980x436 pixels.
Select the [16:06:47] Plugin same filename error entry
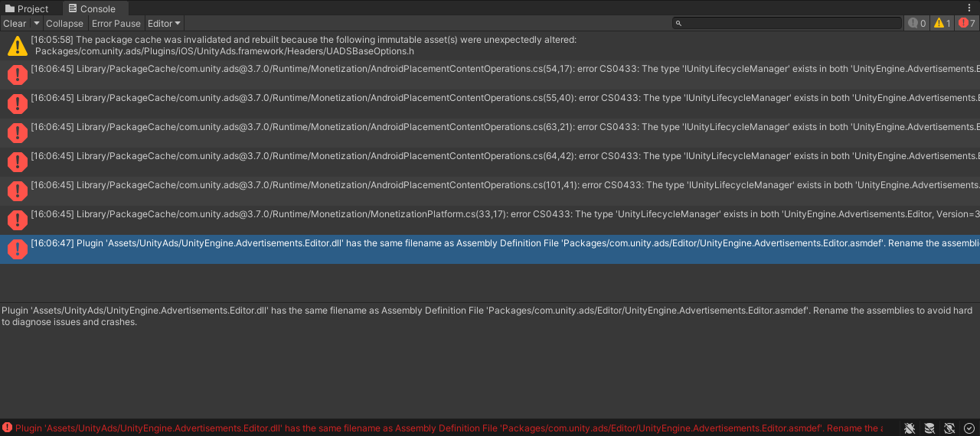pos(490,249)
